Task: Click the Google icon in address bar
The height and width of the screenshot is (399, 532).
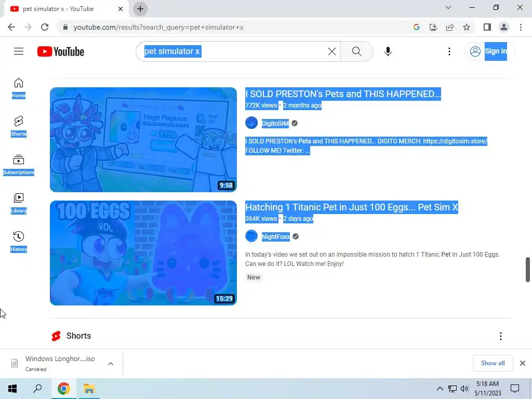Action: [x=417, y=27]
